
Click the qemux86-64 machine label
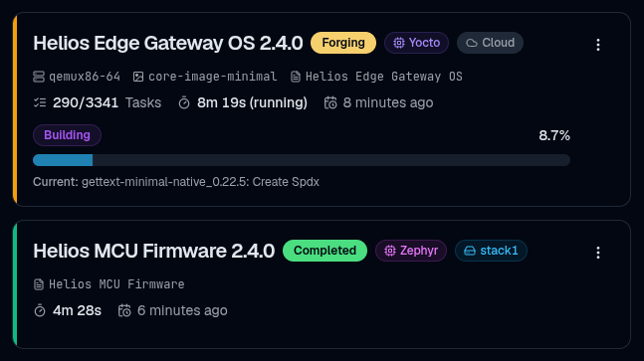(x=85, y=77)
